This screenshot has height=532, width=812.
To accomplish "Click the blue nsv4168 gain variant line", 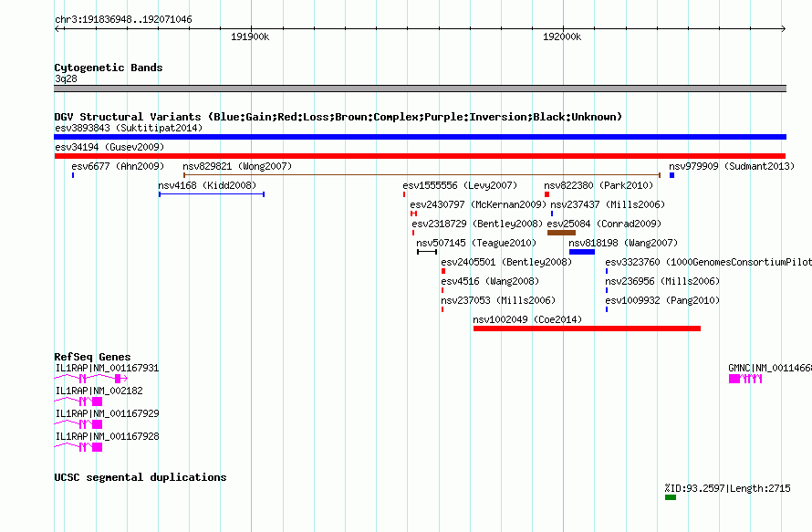I will pos(212,194).
